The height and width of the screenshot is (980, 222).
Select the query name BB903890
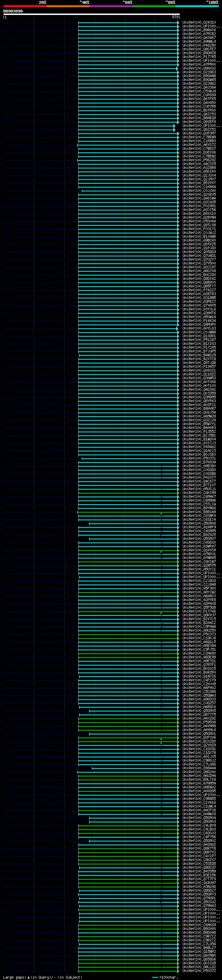pyautogui.click(x=13, y=11)
